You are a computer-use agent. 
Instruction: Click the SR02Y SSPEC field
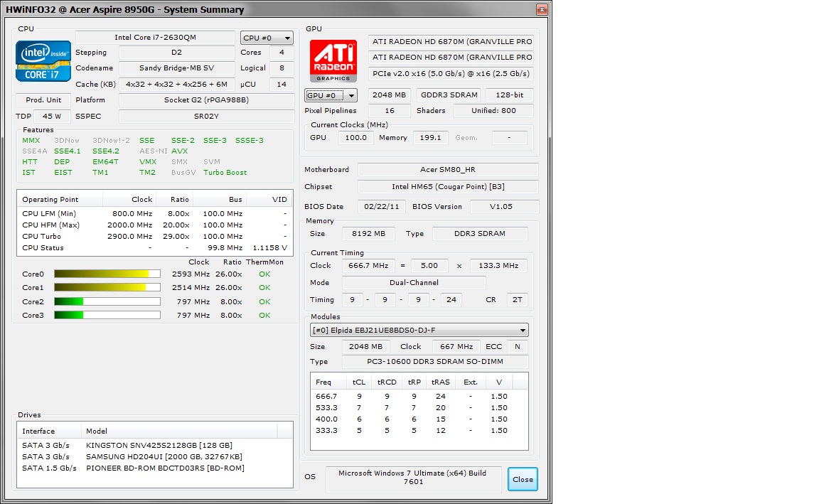pyautogui.click(x=206, y=116)
